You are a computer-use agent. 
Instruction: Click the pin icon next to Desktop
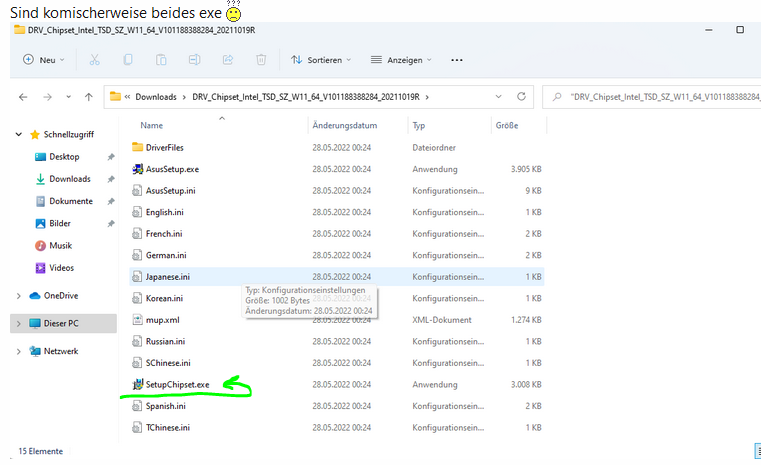[x=111, y=157]
